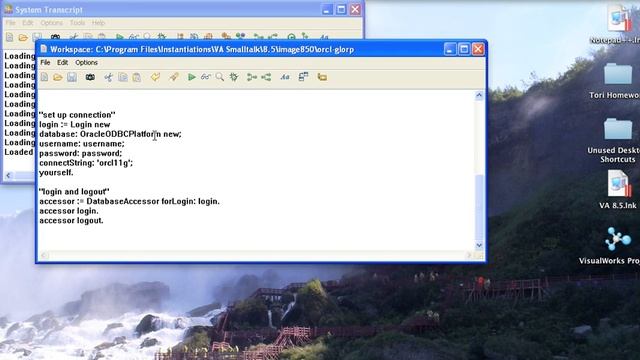Click the Workspace vertical scrollbar down arrow

click(479, 245)
